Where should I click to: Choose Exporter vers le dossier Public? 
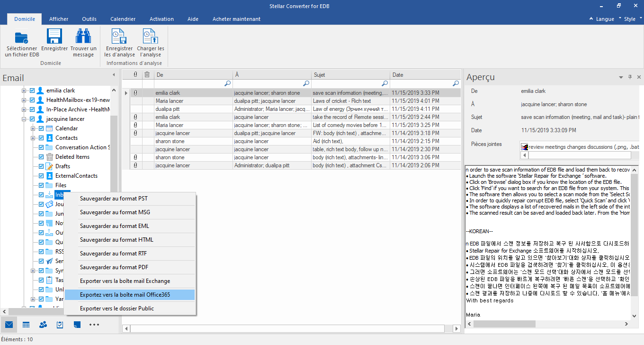coord(130,309)
